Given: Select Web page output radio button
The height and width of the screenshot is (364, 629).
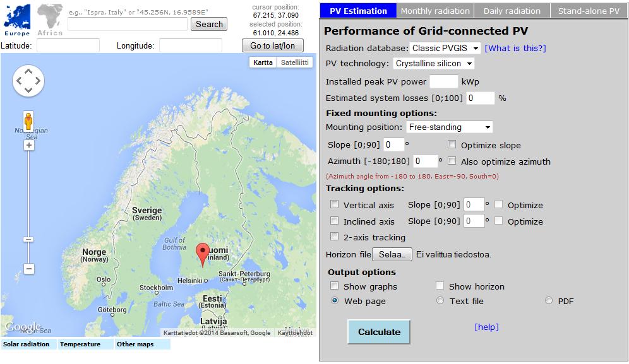Looking at the screenshot, I should (335, 300).
